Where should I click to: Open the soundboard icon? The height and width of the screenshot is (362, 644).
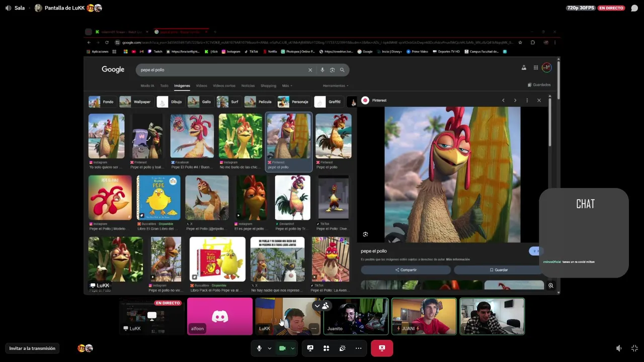[x=342, y=348]
